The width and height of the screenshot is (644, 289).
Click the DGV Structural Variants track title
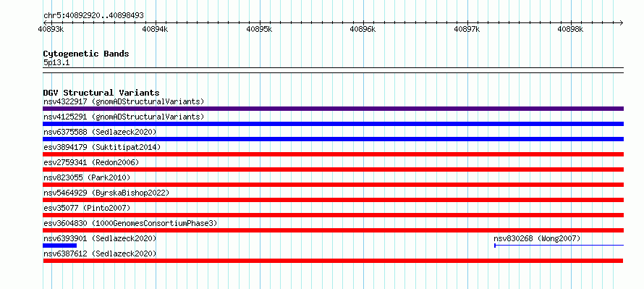click(x=101, y=93)
